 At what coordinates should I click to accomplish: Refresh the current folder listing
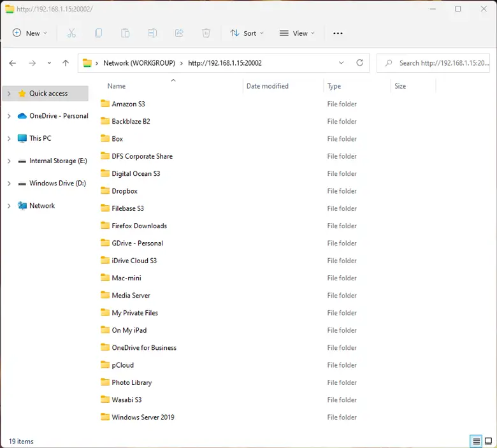pyautogui.click(x=360, y=63)
